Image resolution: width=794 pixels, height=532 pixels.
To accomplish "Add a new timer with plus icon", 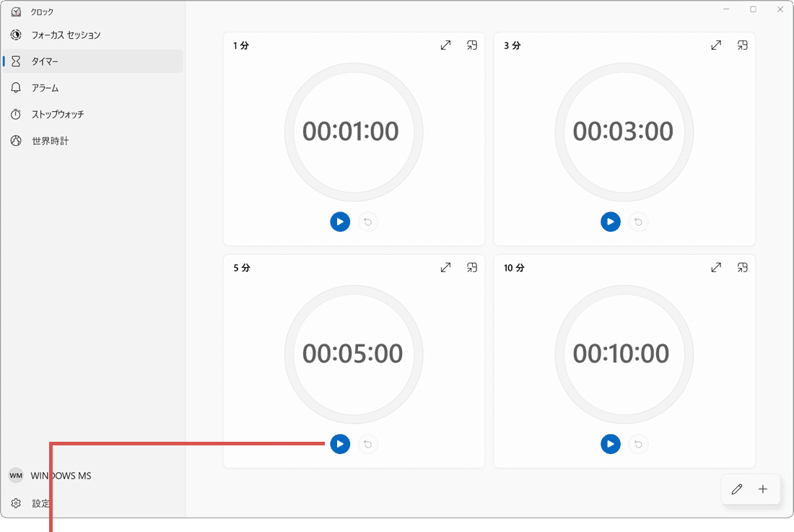I will (x=763, y=489).
